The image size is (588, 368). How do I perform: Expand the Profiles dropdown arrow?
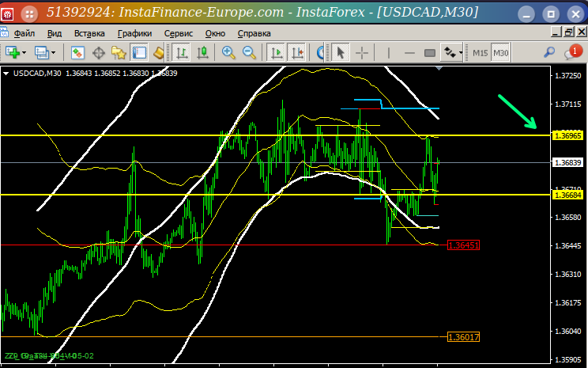[53, 53]
